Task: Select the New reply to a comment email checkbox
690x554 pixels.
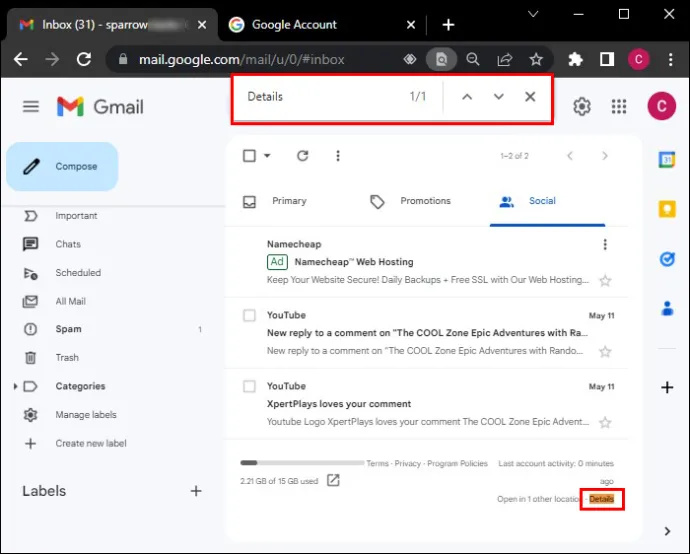Action: (250, 316)
